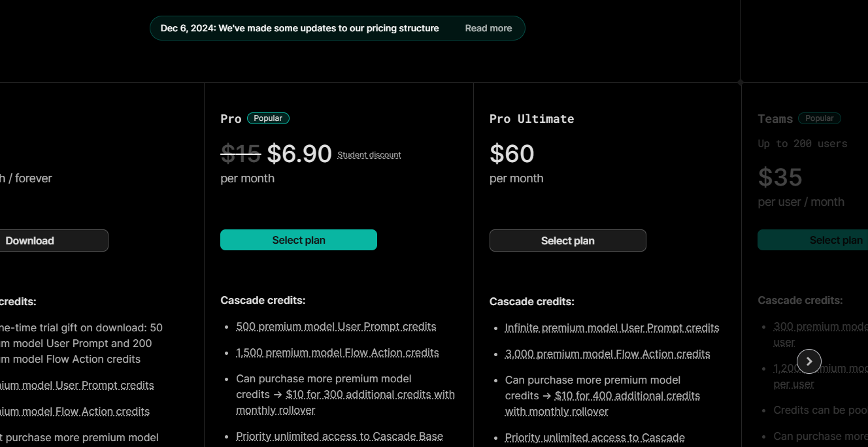Select plan for Teams tier
This screenshot has height=447, width=868.
[813, 240]
